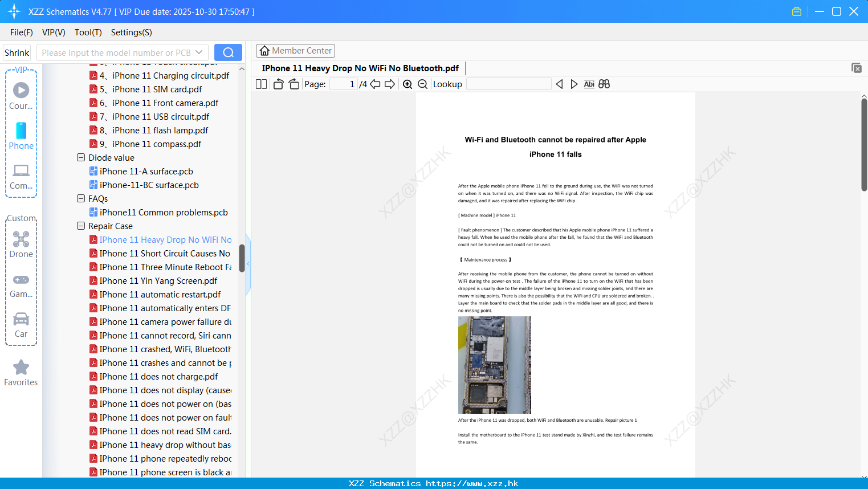Select the Computer sidebar category
The image size is (868, 489).
pyautogui.click(x=21, y=177)
